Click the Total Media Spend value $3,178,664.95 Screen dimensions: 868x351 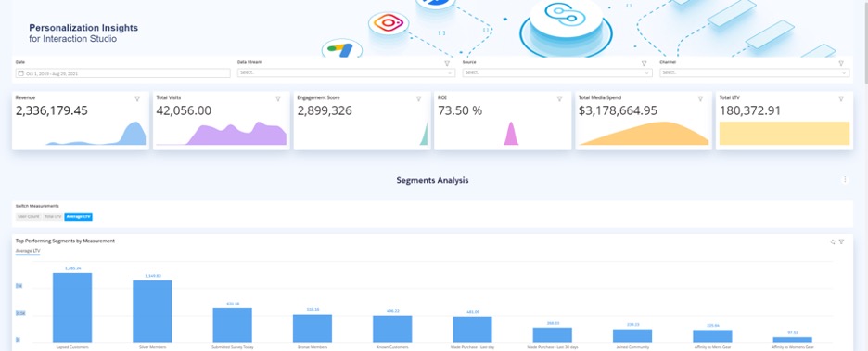pos(618,110)
